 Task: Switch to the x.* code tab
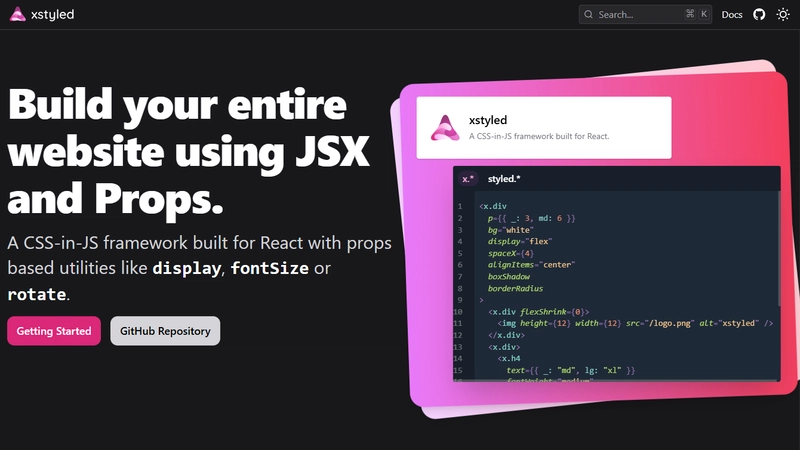pos(468,179)
